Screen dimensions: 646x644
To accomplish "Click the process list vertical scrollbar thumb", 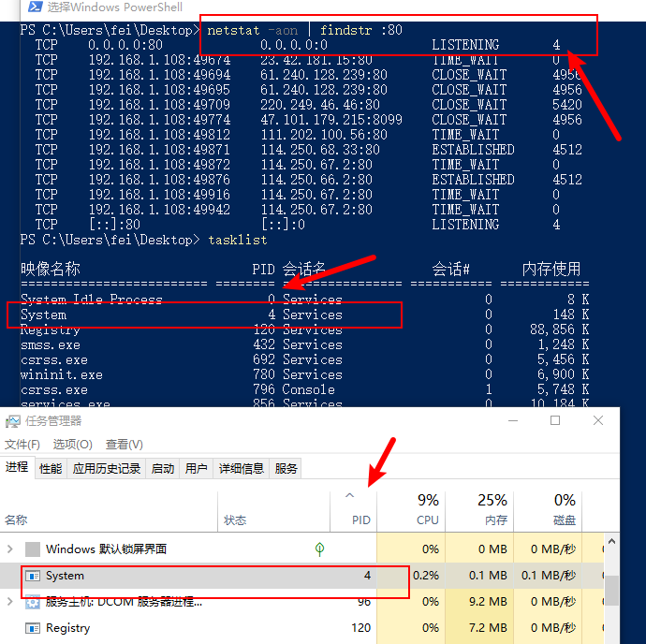I will click(x=611, y=590).
